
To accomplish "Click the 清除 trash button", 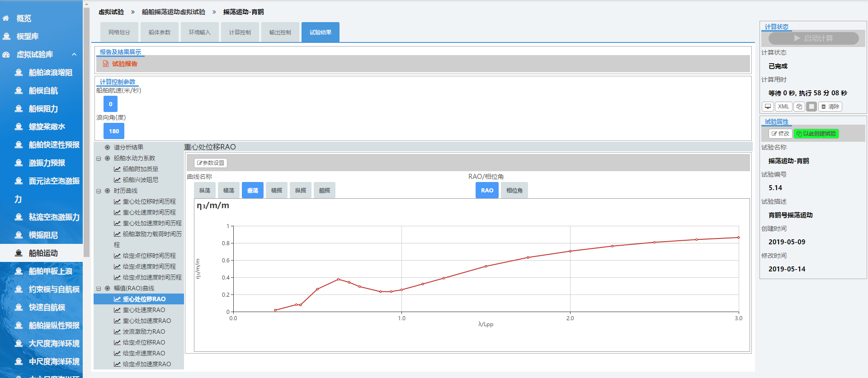I will pyautogui.click(x=830, y=107).
